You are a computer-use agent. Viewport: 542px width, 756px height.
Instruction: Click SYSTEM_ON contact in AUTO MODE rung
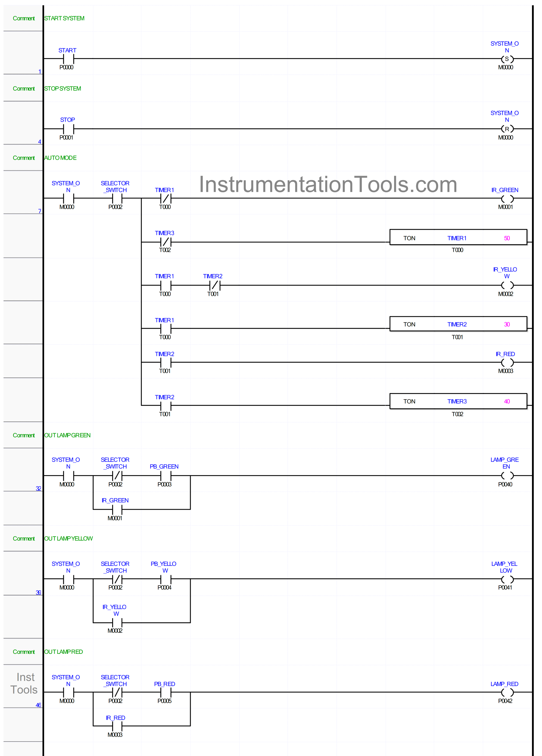tap(68, 198)
